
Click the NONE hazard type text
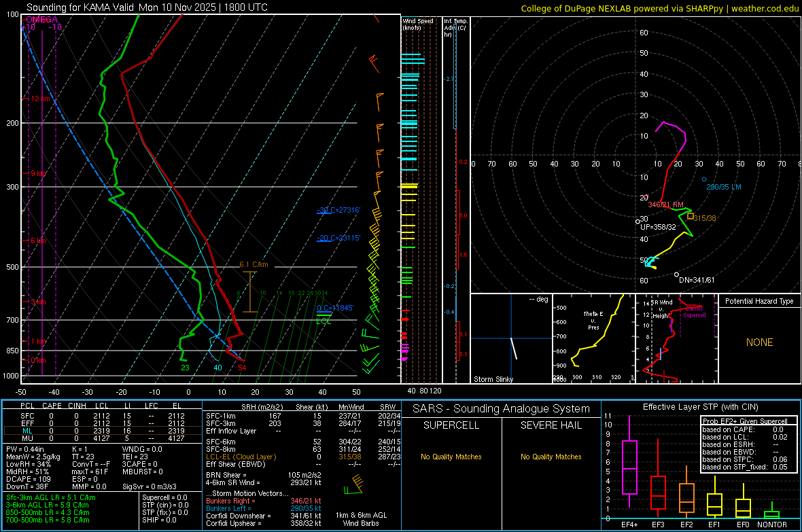click(760, 342)
